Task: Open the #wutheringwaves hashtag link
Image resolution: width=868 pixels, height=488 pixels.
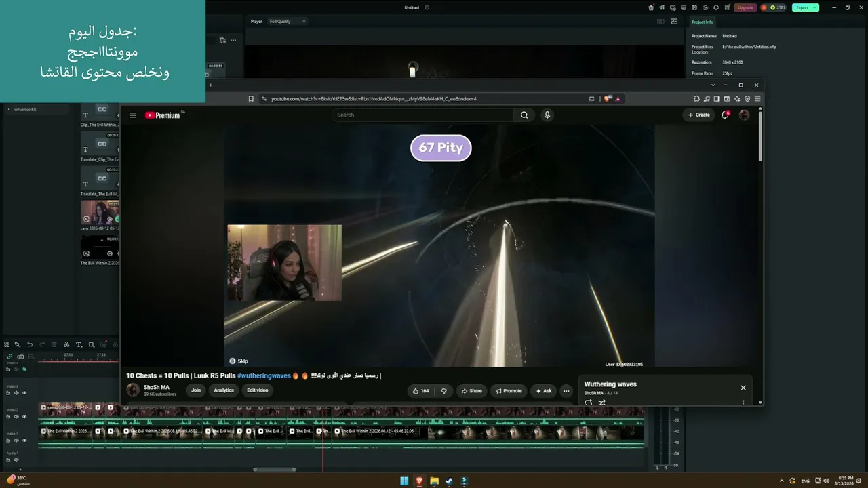Action: pos(264,375)
